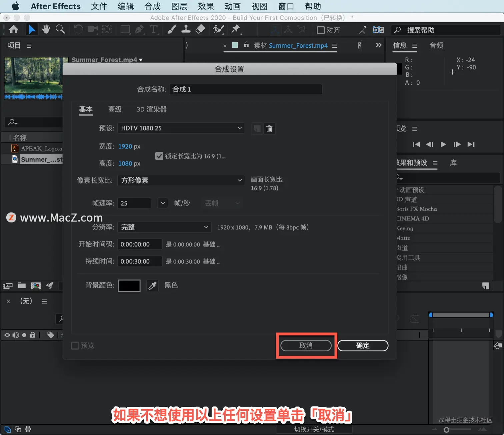Screen dimensions: 504x435
Task: Jump to first frame in Preview panel
Action: click(x=416, y=144)
